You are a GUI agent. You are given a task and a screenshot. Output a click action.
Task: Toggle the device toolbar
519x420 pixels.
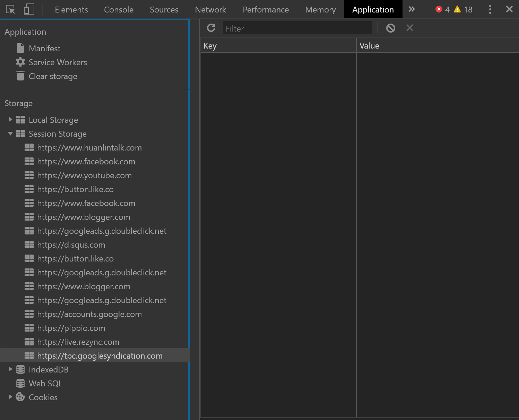[x=29, y=9]
